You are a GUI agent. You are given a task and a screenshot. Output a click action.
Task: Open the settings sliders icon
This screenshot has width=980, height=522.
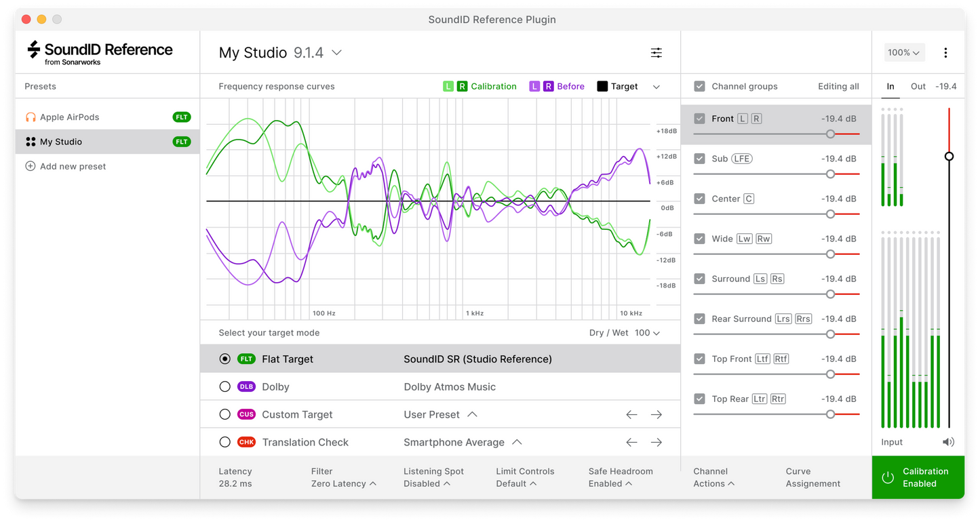pyautogui.click(x=656, y=53)
